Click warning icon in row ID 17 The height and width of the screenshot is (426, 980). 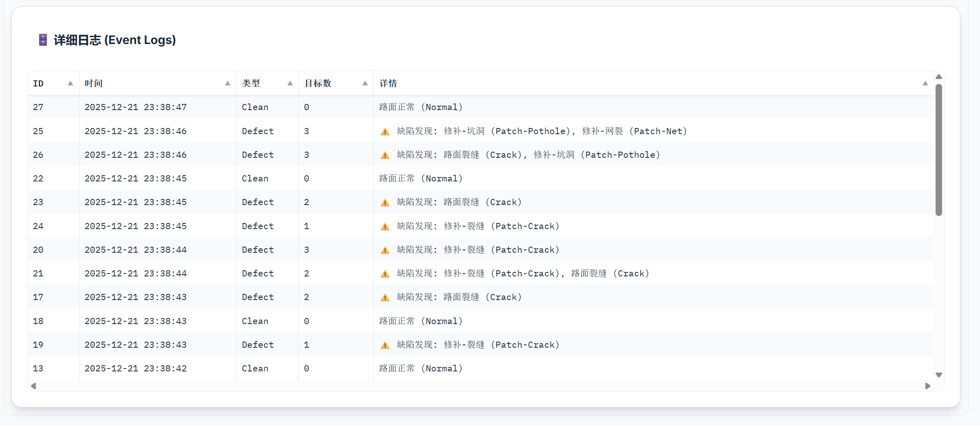click(x=385, y=297)
